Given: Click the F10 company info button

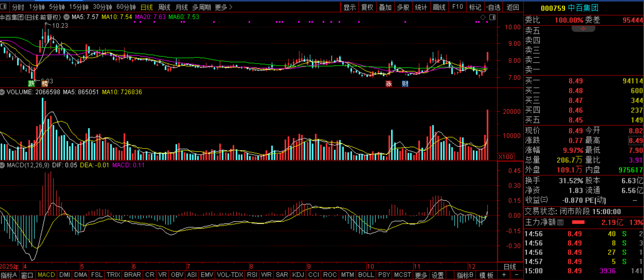Looking at the screenshot, I should (x=457, y=7).
